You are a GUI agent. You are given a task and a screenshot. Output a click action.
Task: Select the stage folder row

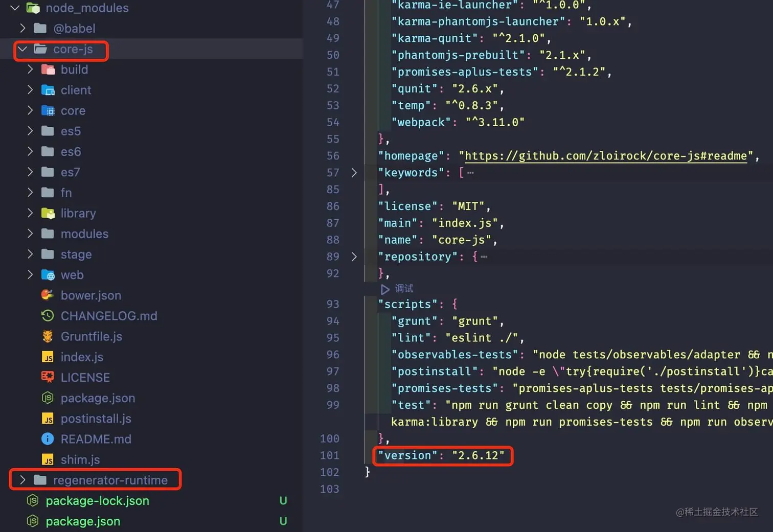[x=151, y=254]
